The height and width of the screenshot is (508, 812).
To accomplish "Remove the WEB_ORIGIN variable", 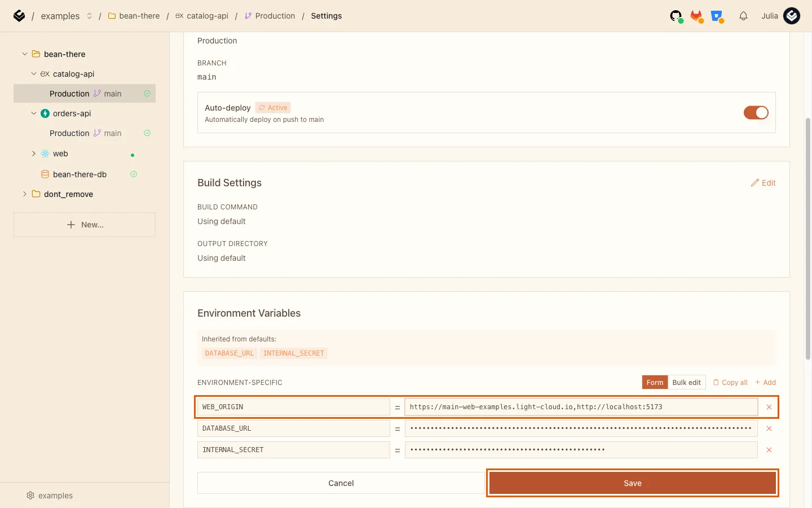I will click(769, 407).
